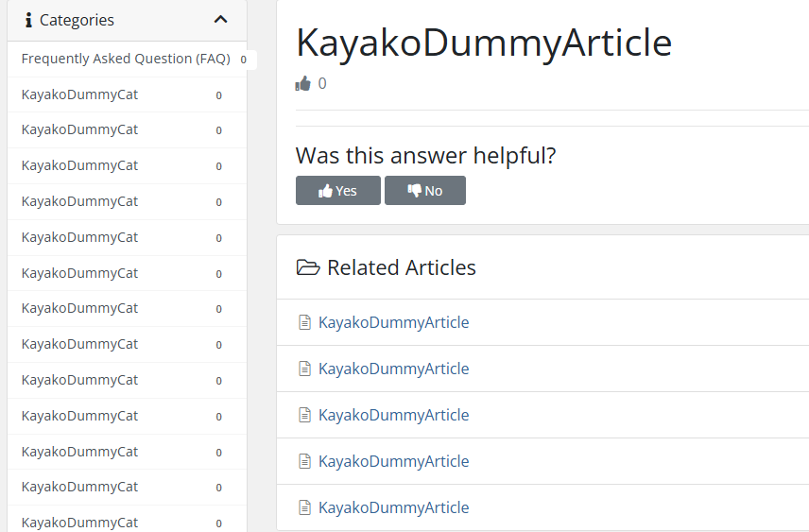Click the document icon of the fourth related article

point(304,462)
